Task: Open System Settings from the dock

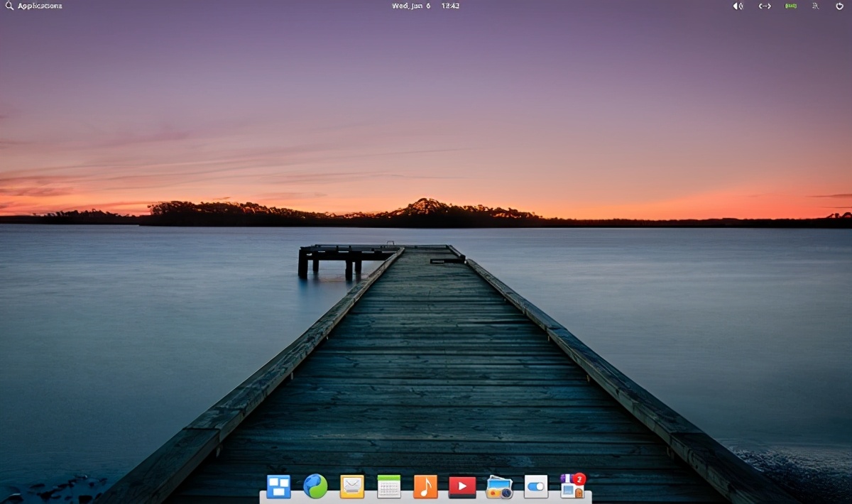Action: (x=536, y=487)
